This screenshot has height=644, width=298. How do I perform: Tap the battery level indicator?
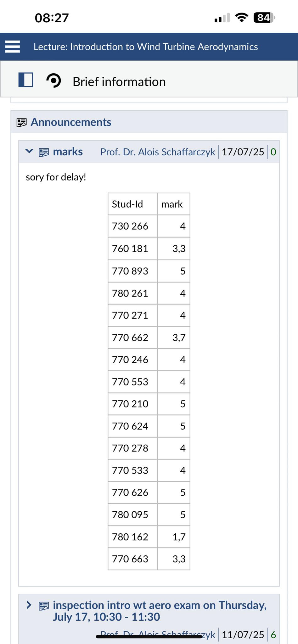click(x=264, y=18)
